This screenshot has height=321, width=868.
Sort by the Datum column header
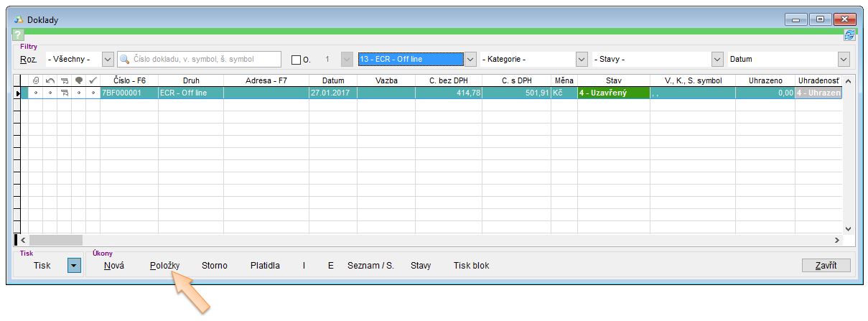click(x=332, y=81)
